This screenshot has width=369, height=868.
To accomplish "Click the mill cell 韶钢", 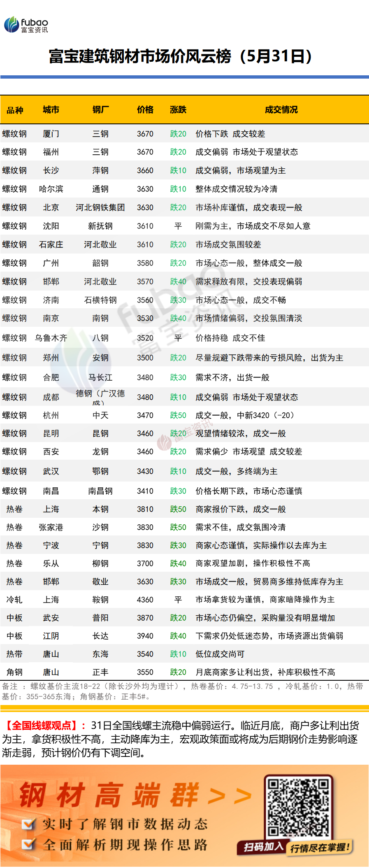I will [x=100, y=263].
